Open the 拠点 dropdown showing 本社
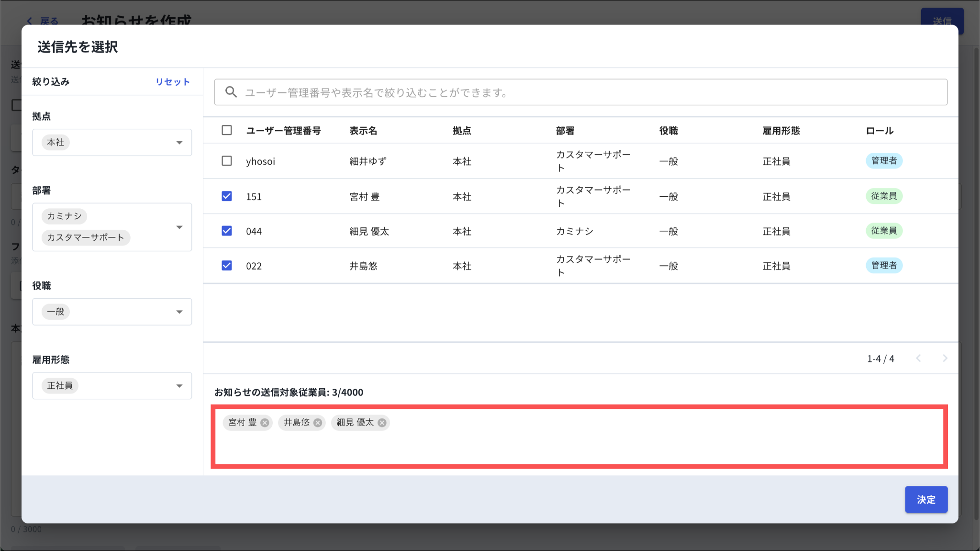The height and width of the screenshot is (551, 980). pos(179,143)
